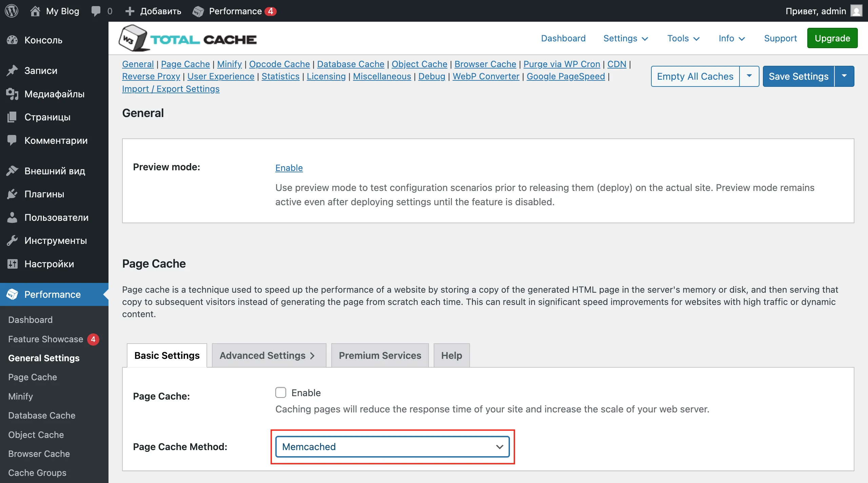Expand the Save Settings arrow menu

[844, 76]
